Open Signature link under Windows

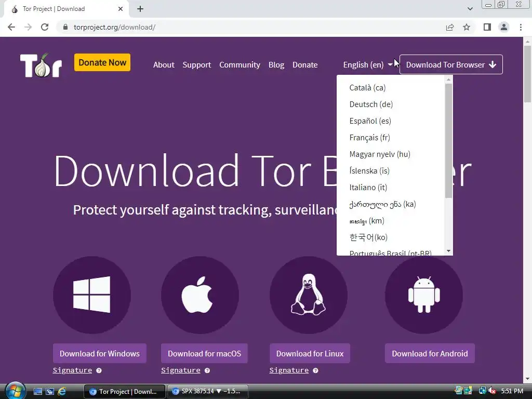point(72,370)
